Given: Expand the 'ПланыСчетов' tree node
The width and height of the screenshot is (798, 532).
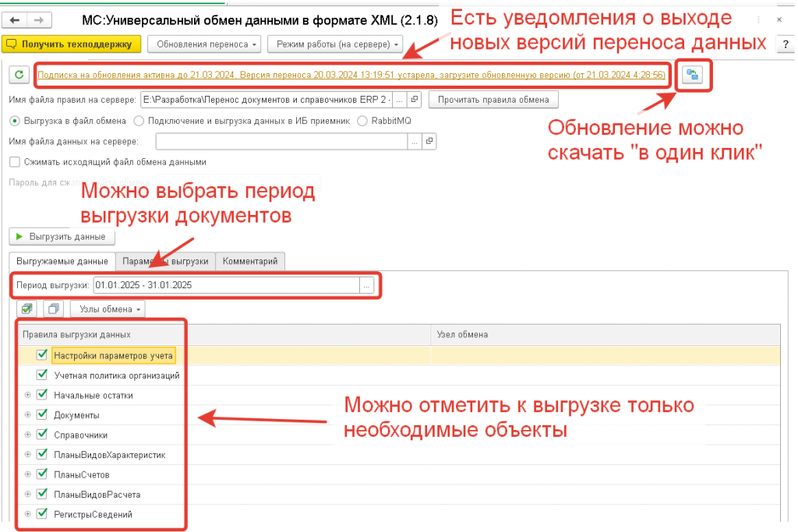Looking at the screenshot, I should point(27,474).
